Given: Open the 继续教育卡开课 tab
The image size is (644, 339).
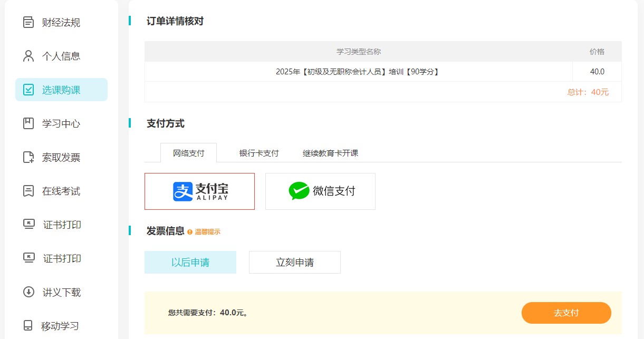Looking at the screenshot, I should click(x=330, y=153).
